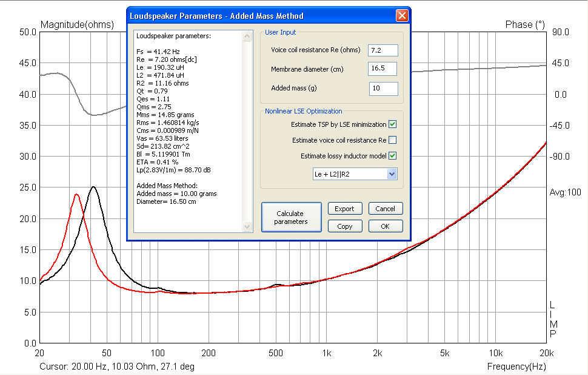Click the Copy button
Screen dimensions: 588x375
pos(345,226)
